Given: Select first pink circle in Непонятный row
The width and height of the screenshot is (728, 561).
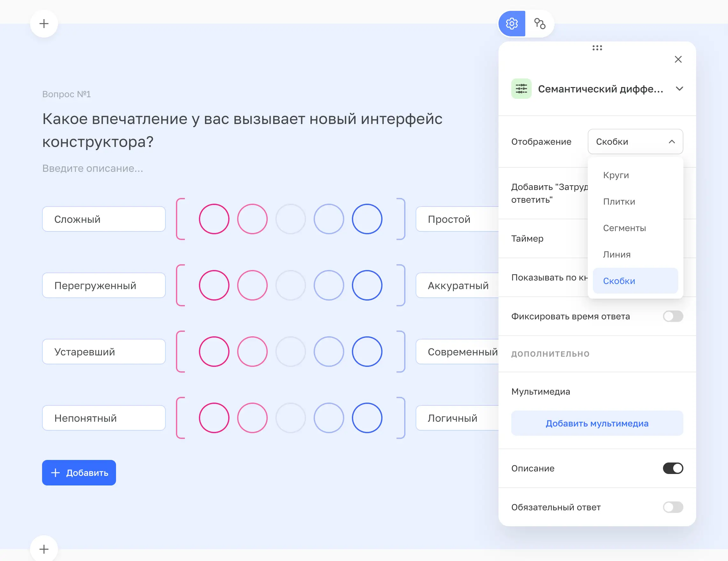Looking at the screenshot, I should point(214,418).
